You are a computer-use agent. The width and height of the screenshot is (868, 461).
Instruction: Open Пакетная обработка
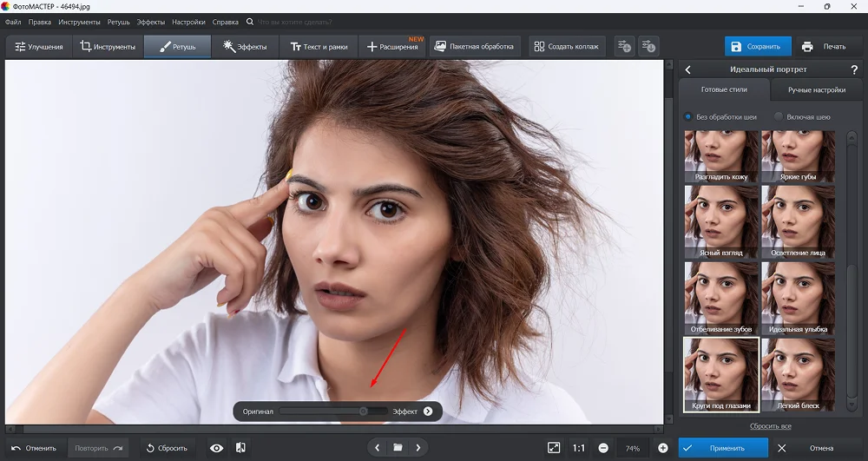(475, 47)
